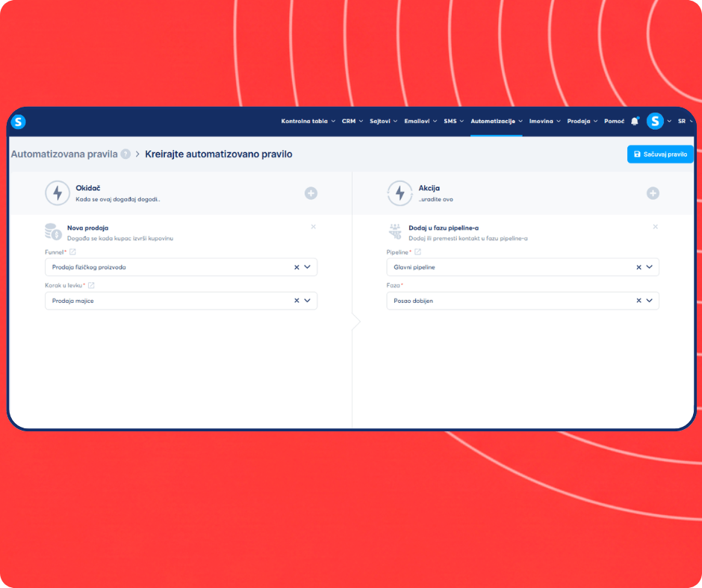Clear the Posao dobijen phase selection
The width and height of the screenshot is (702, 588).
coord(639,301)
